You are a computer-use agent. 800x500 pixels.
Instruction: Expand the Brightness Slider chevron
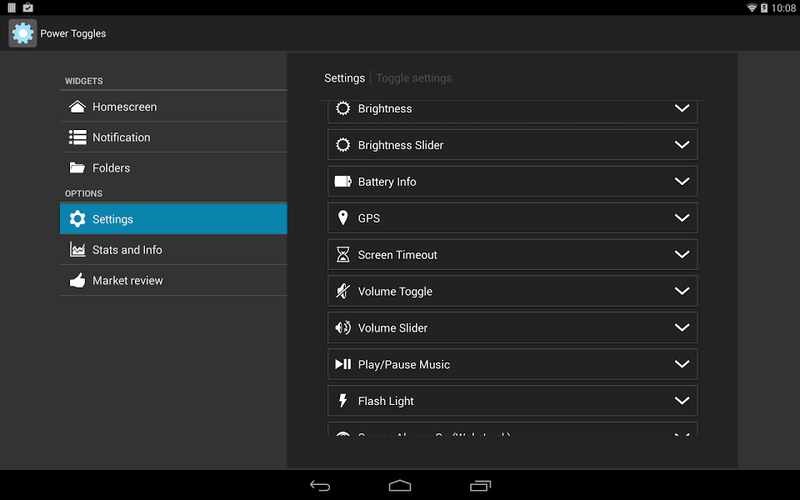tap(682, 145)
